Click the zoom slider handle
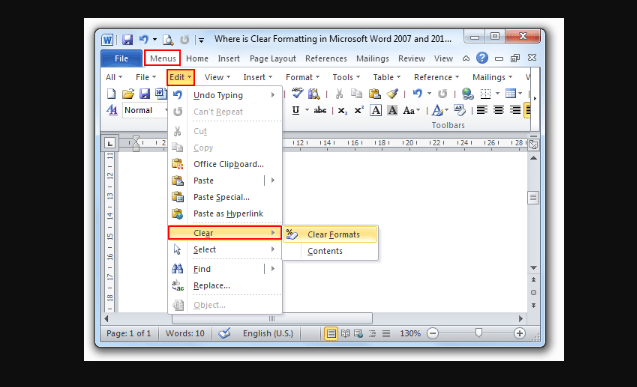The height and width of the screenshot is (387, 637). pos(479,333)
